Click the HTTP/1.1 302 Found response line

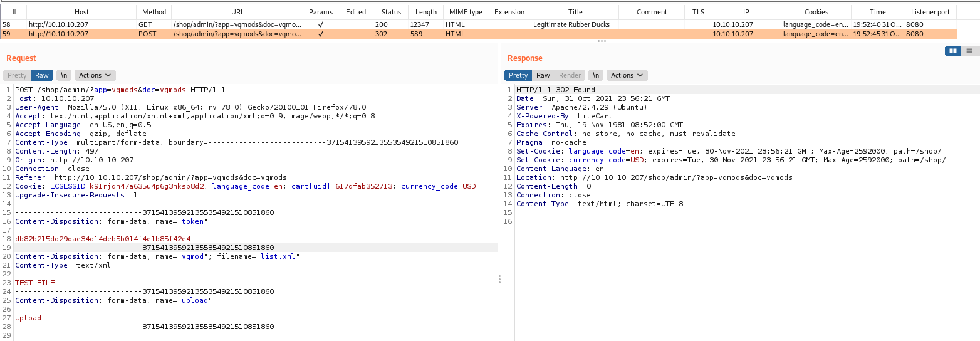(556, 90)
